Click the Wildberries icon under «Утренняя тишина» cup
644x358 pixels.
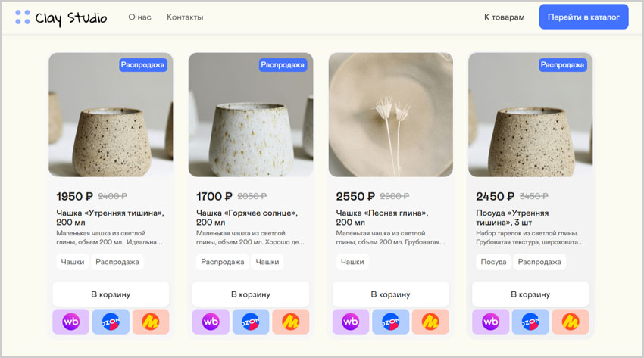(71, 322)
